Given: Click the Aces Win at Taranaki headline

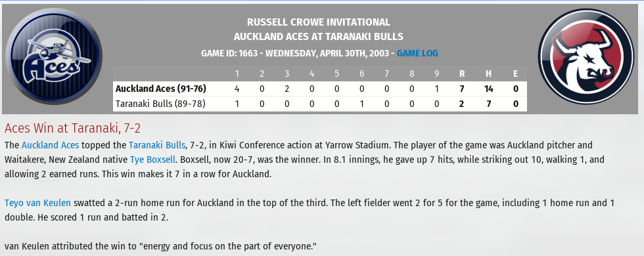Looking at the screenshot, I should [73, 129].
